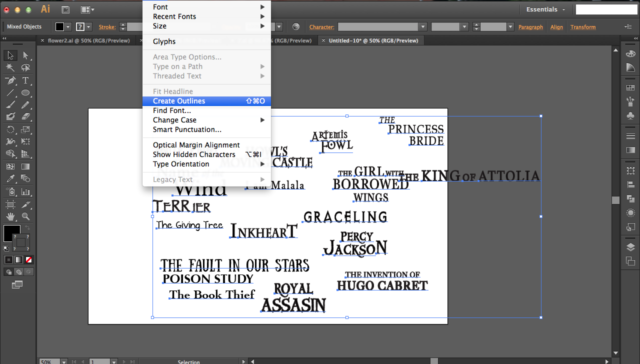Viewport: 640px width, 364px height.
Task: Open the Pathfinder panel icon
Action: coord(630,198)
